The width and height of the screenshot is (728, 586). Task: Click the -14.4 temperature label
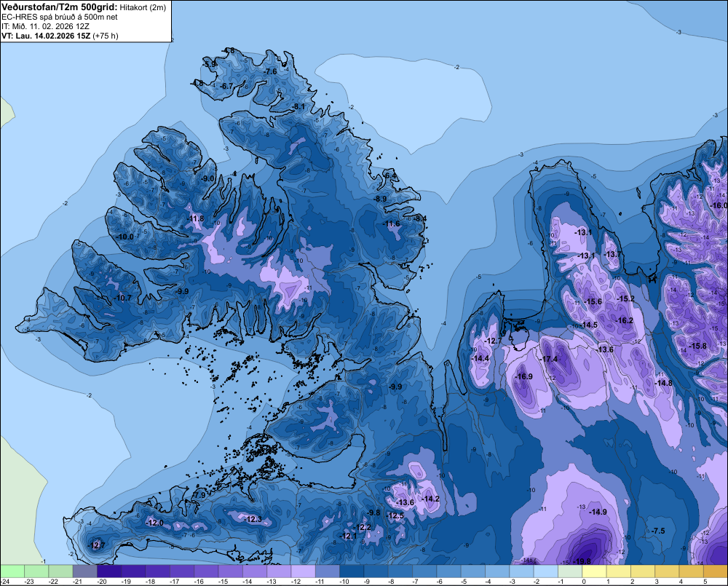[x=480, y=358]
